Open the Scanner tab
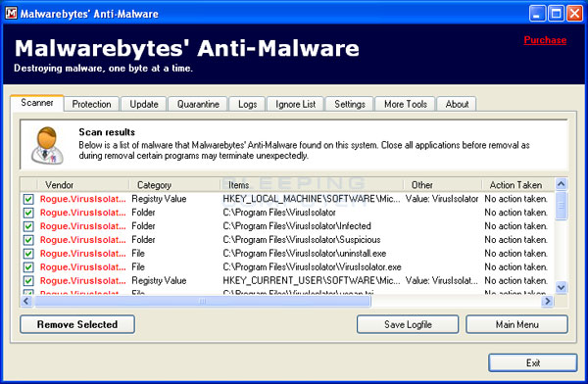This screenshot has width=588, height=384. (x=37, y=103)
